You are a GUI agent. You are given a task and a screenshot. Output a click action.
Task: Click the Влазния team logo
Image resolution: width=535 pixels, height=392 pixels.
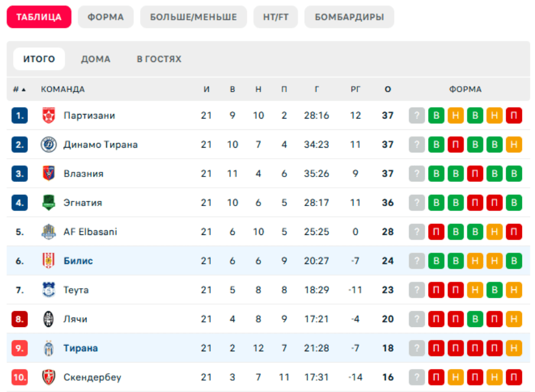coord(48,174)
